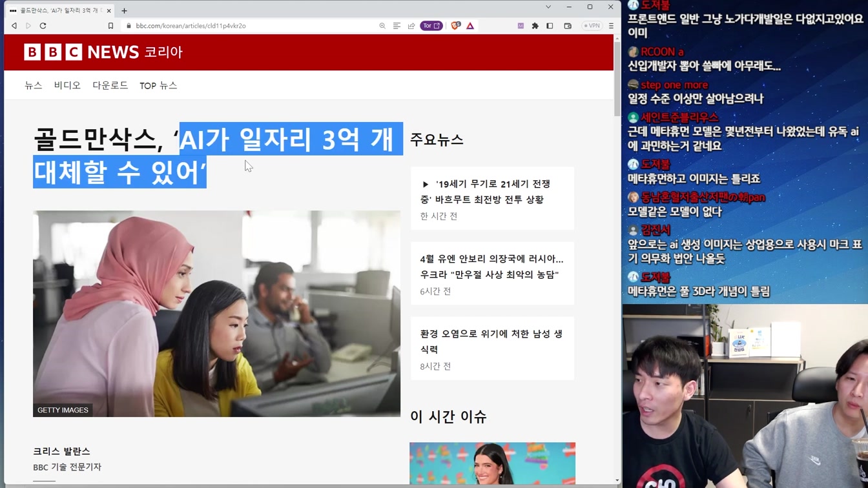Click author name 크리스 발란스

(x=61, y=451)
